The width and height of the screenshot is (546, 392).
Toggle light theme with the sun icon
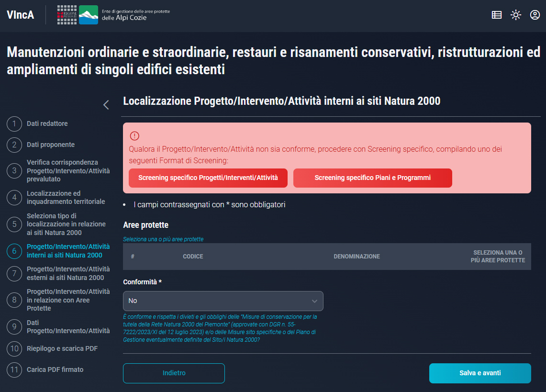(x=515, y=15)
